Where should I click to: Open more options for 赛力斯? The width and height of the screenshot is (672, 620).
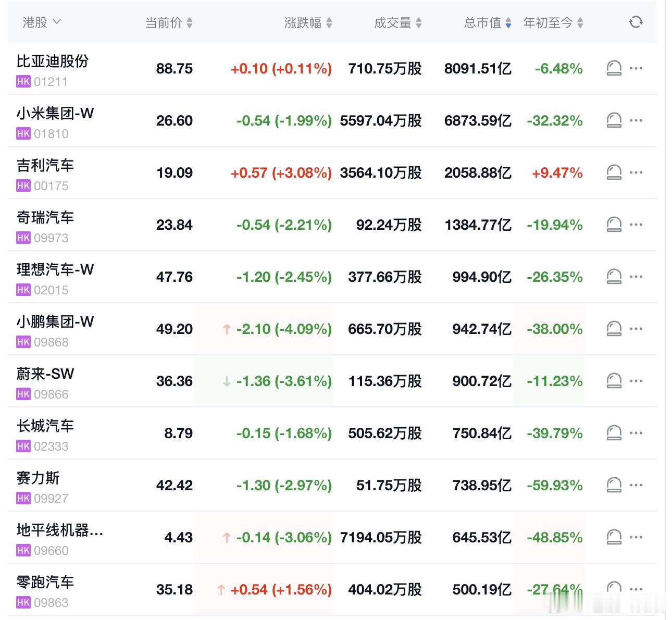(x=636, y=485)
